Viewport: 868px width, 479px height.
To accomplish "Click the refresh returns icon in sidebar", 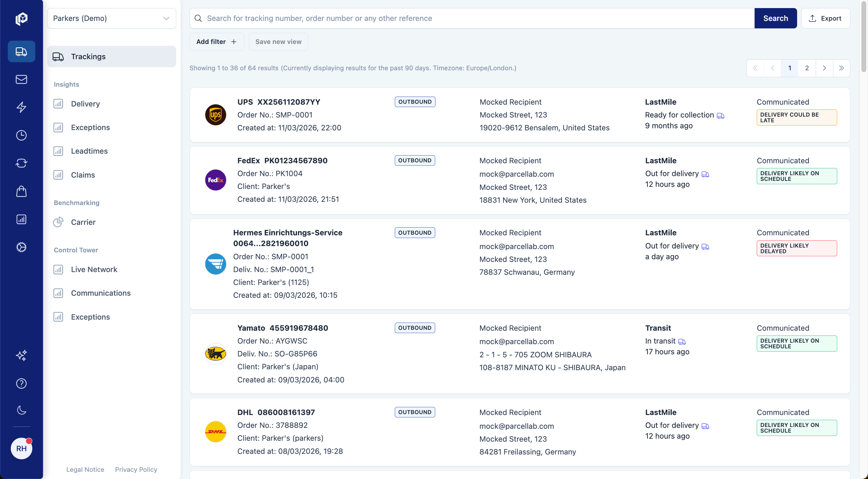I will 21,163.
